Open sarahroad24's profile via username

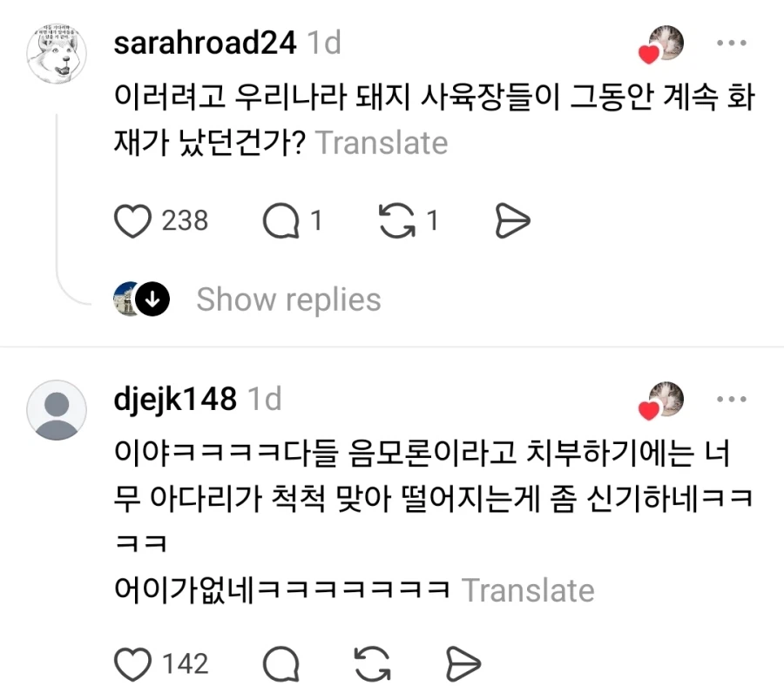[x=205, y=43]
